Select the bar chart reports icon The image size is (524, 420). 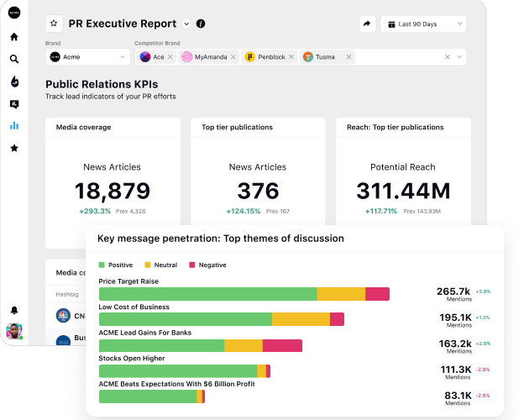(14, 126)
